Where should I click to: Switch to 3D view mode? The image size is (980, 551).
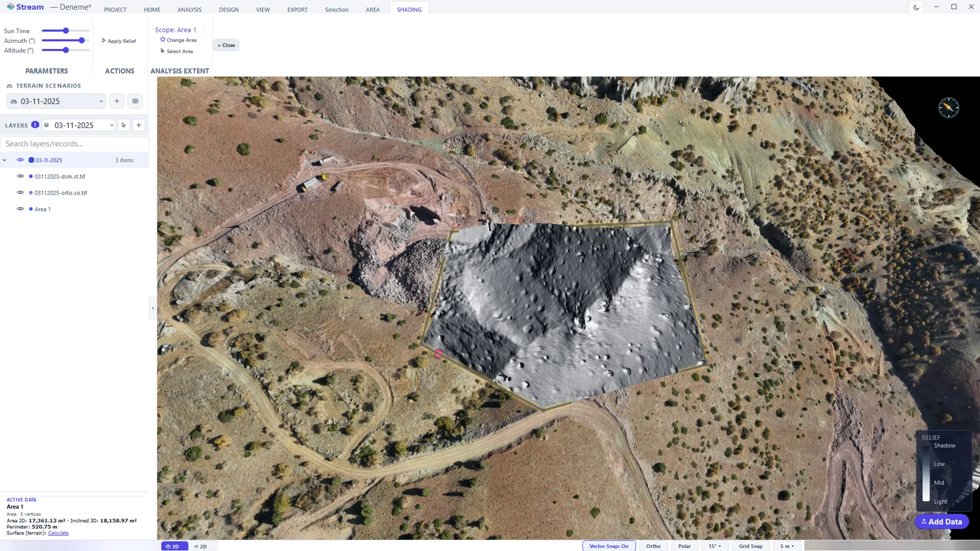click(174, 546)
